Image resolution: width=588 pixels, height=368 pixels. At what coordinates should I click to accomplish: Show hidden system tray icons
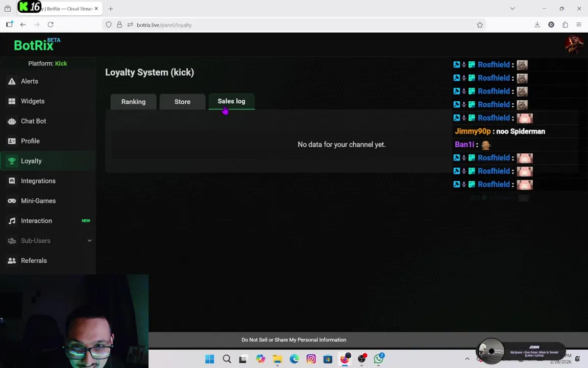(467, 359)
